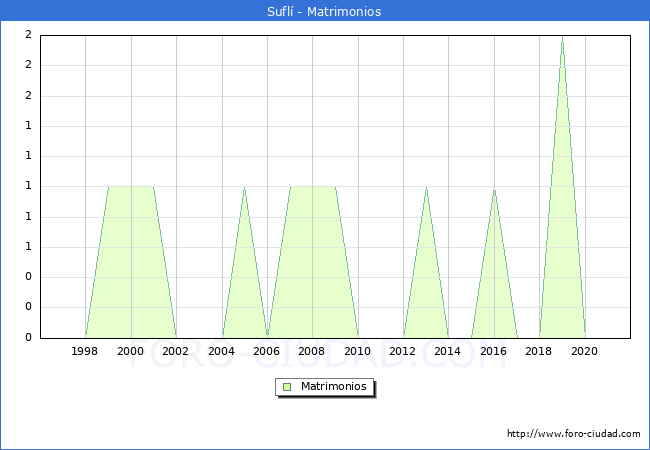Image resolution: width=650 pixels, height=450 pixels.
Task: Select the 2020 x-axis label
Action: [585, 351]
